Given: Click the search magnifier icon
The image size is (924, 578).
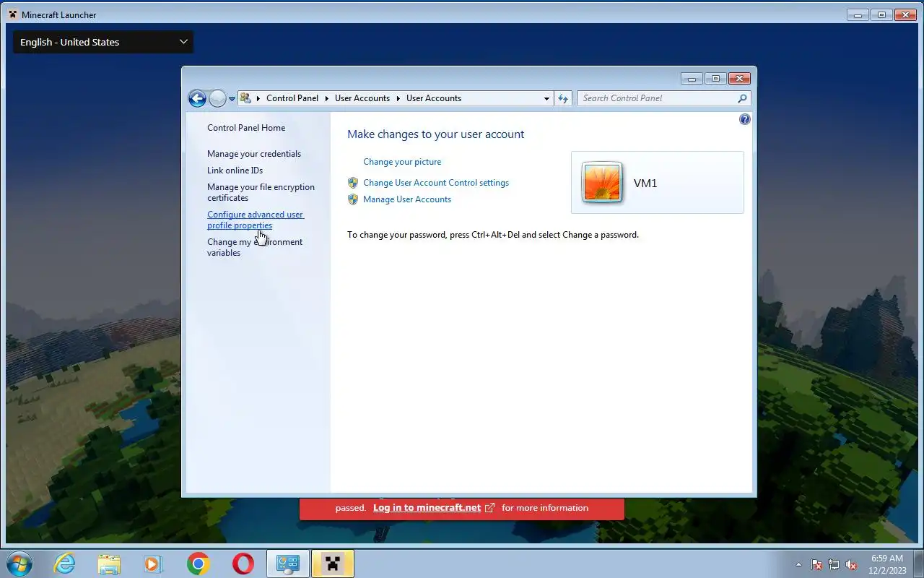Looking at the screenshot, I should (x=743, y=98).
